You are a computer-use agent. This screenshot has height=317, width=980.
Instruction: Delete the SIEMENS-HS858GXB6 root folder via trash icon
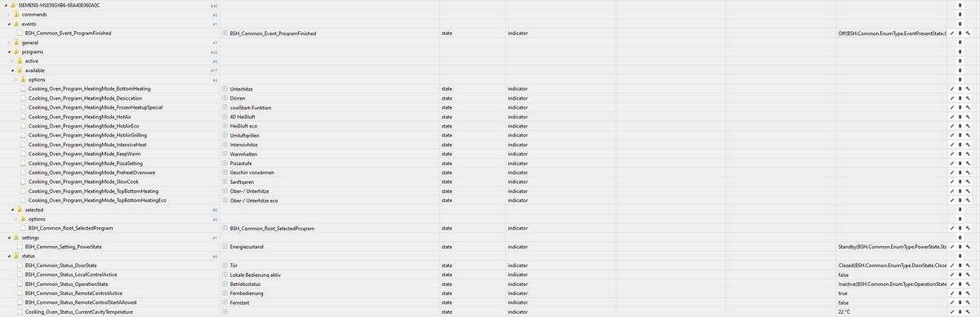coord(960,6)
